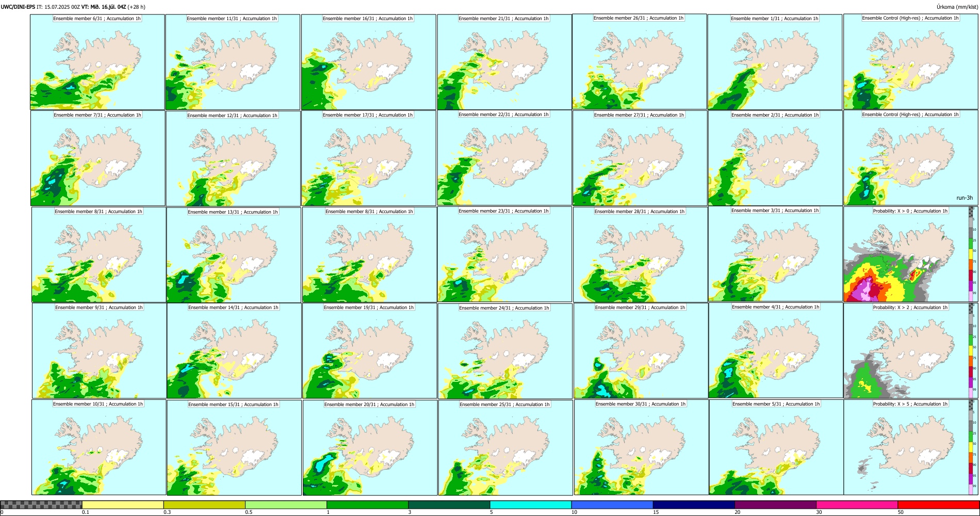View the Ensemble member 2/31 map panel
The height and width of the screenshot is (516, 980).
pyautogui.click(x=776, y=158)
